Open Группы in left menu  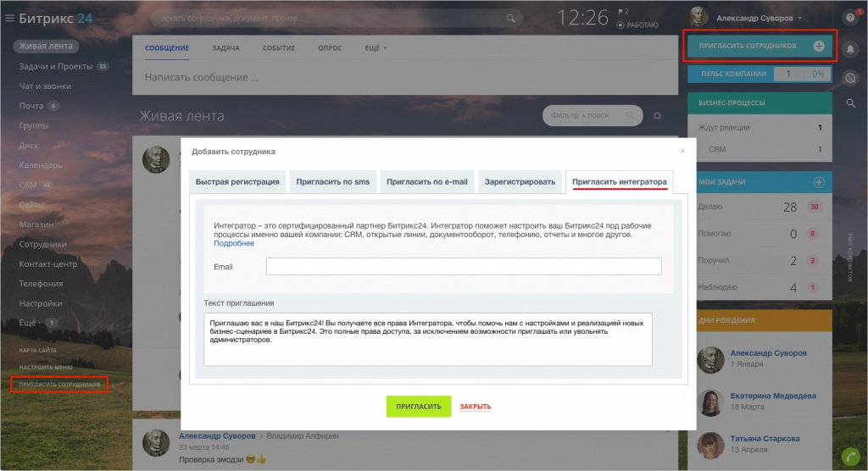pos(34,125)
